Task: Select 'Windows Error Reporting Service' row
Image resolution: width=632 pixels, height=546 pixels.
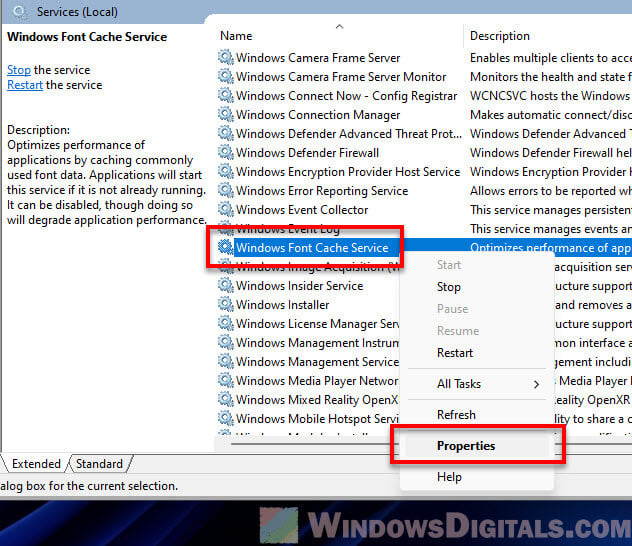Action: [x=322, y=191]
